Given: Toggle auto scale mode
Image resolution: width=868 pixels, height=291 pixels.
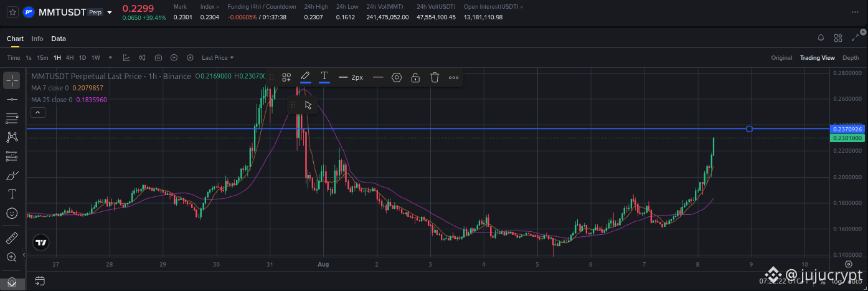Looking at the screenshot, I should coord(854,282).
